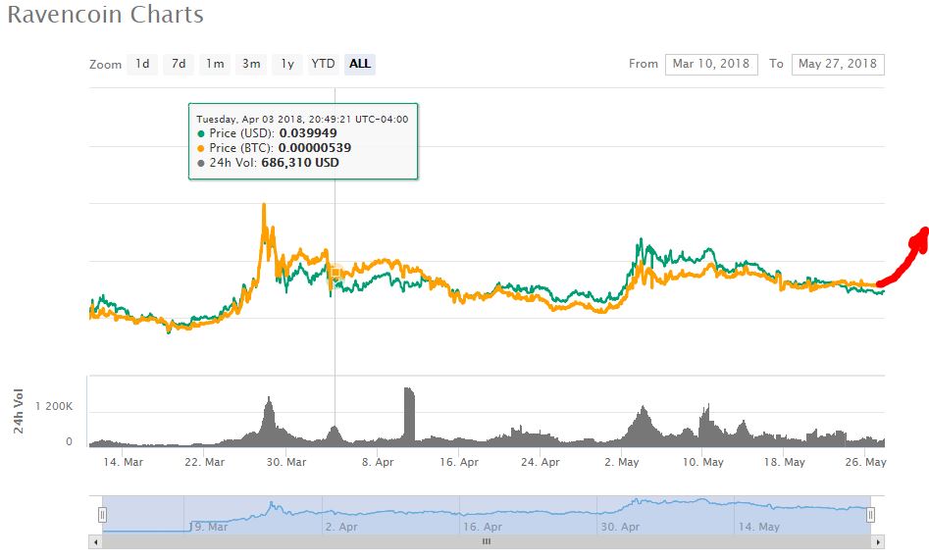
Task: Grab the right navigator range handle
Action: [870, 515]
